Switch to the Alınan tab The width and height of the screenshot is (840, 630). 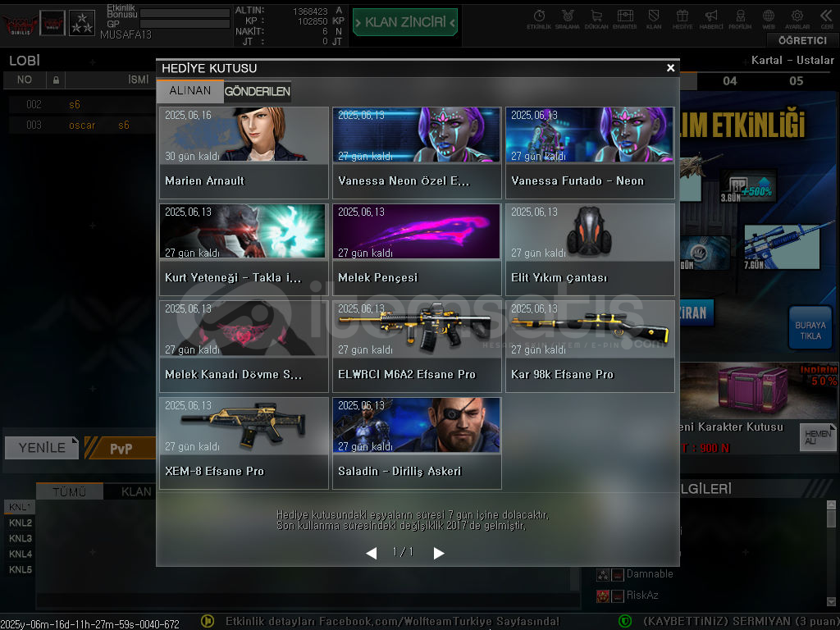point(190,91)
